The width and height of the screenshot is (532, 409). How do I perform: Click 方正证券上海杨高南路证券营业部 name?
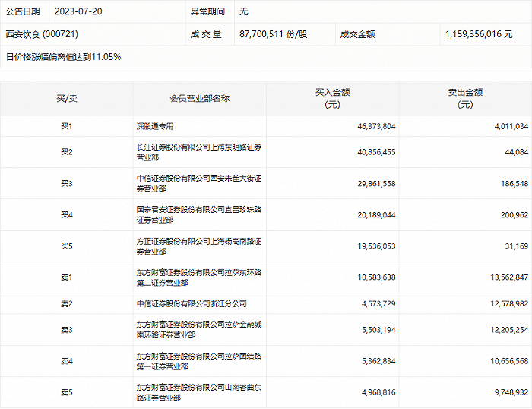click(199, 246)
